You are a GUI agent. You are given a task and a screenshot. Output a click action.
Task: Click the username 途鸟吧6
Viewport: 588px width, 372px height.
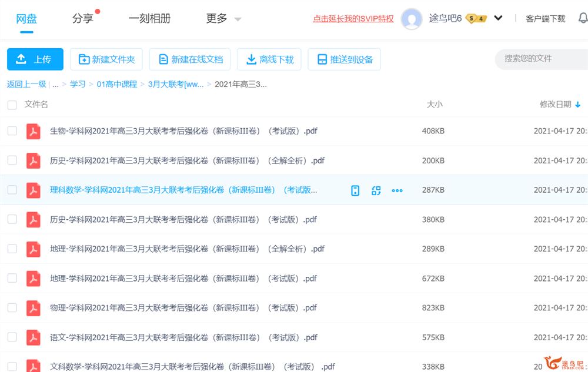(x=445, y=18)
